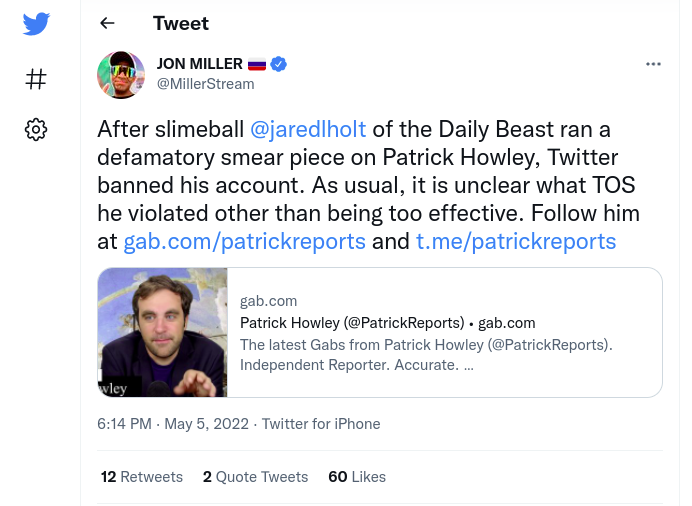Screen dimensions: 692x506
Task: Open the three-dot more options menu
Action: pos(653,64)
